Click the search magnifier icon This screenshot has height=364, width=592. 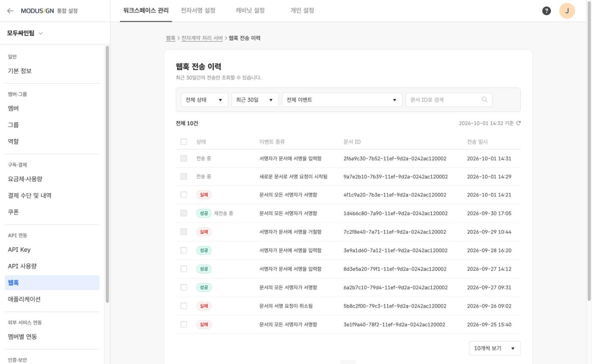(x=484, y=100)
